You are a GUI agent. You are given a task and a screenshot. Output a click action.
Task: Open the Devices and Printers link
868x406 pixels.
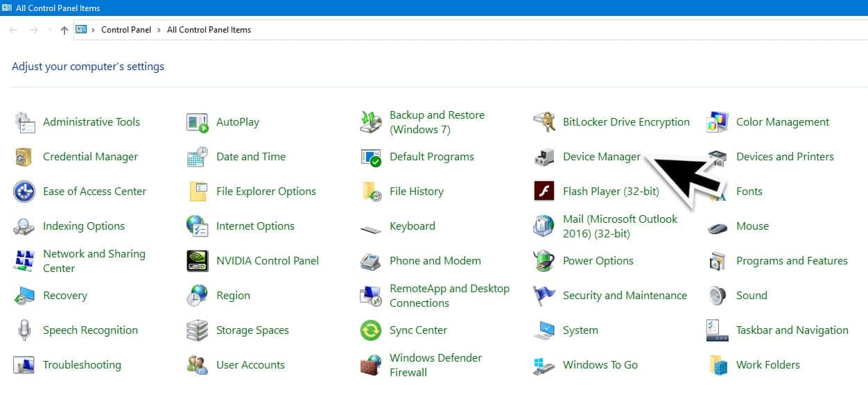785,157
